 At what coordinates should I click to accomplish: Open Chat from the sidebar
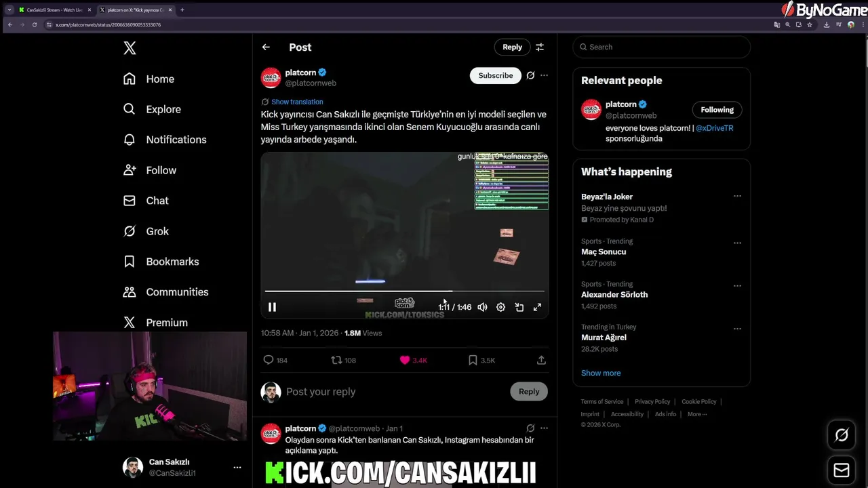pos(146,201)
